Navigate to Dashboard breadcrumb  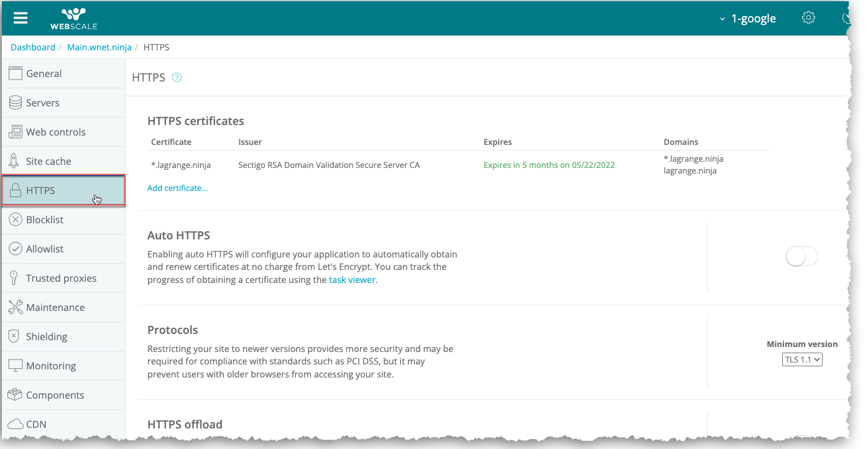point(33,47)
